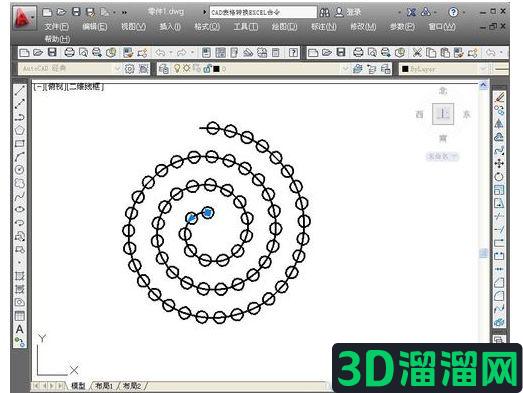Toggle layer lock padlock icon
The image size is (523, 393).
coord(207,69)
